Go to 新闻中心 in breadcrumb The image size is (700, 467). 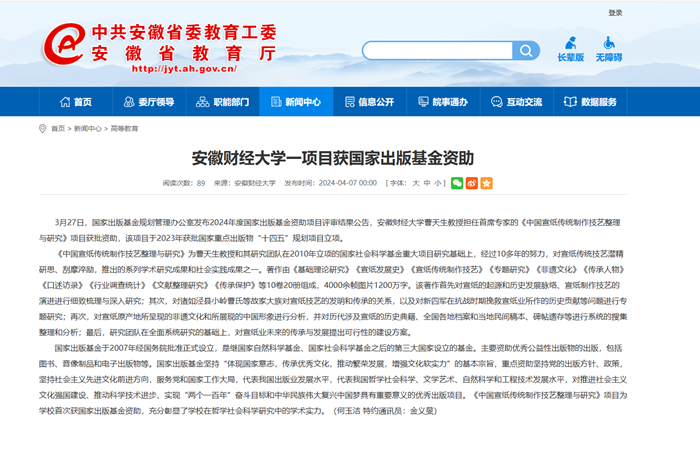tap(87, 129)
